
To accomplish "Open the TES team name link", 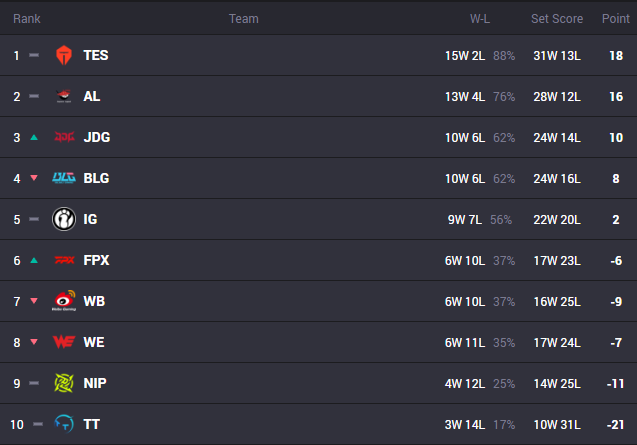I will point(96,55).
